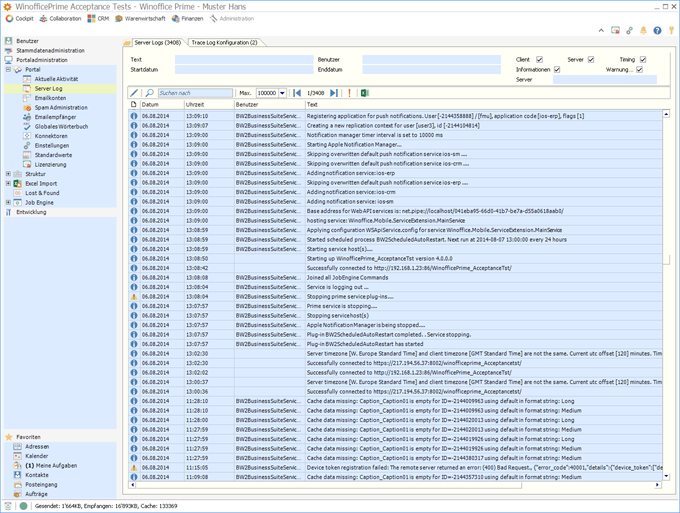
Task: Collapse the ribbon with the chevron up icon
Action: pyautogui.click(x=601, y=30)
